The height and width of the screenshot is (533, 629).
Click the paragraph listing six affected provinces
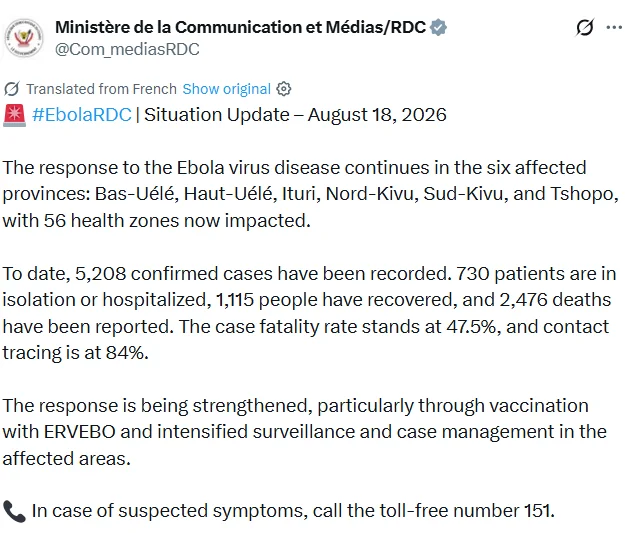click(310, 194)
